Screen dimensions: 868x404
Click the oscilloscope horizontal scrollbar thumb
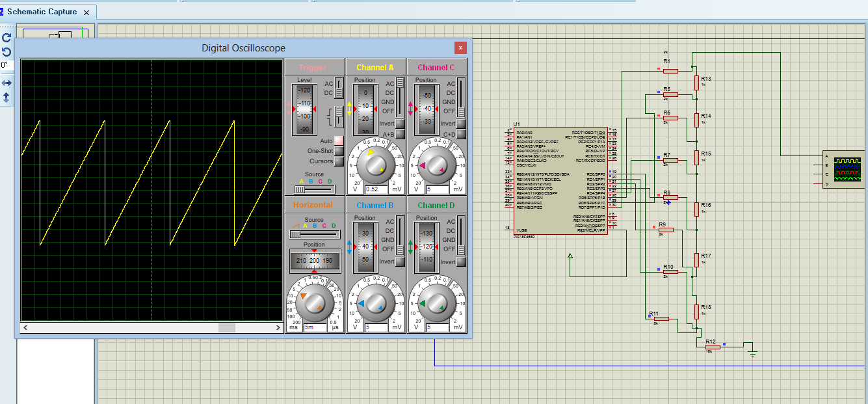coord(226,328)
